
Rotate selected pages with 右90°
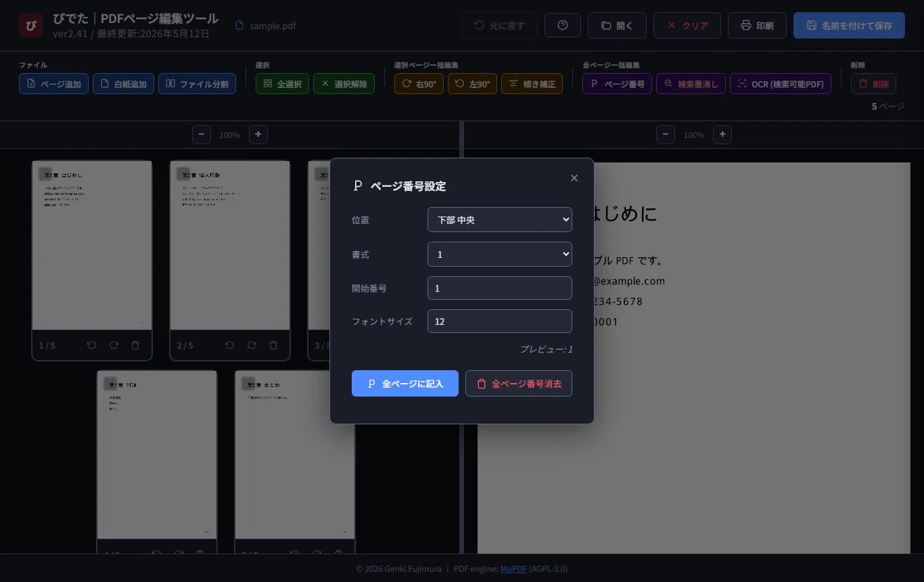point(419,84)
